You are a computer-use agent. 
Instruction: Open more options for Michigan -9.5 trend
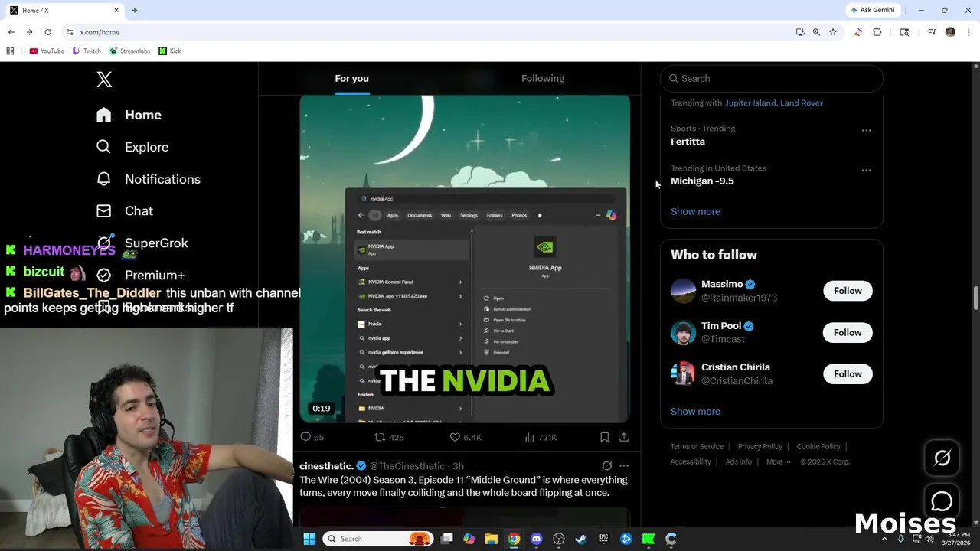[866, 170]
